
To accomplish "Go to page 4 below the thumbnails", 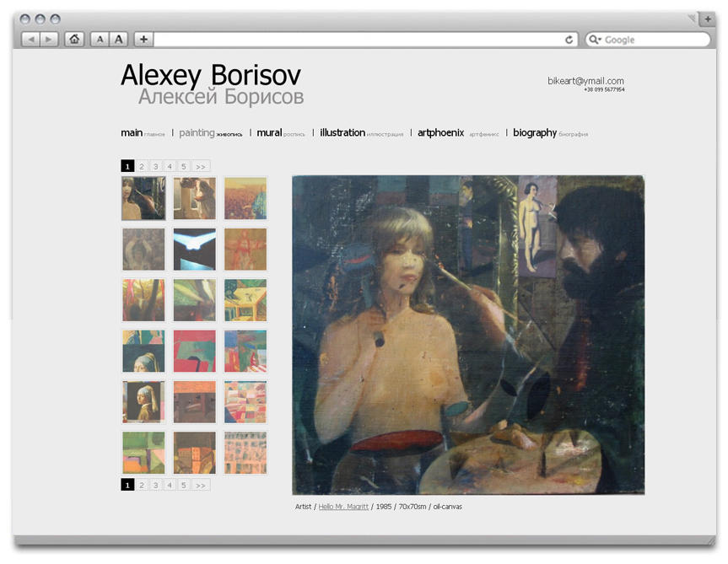I will [x=170, y=485].
